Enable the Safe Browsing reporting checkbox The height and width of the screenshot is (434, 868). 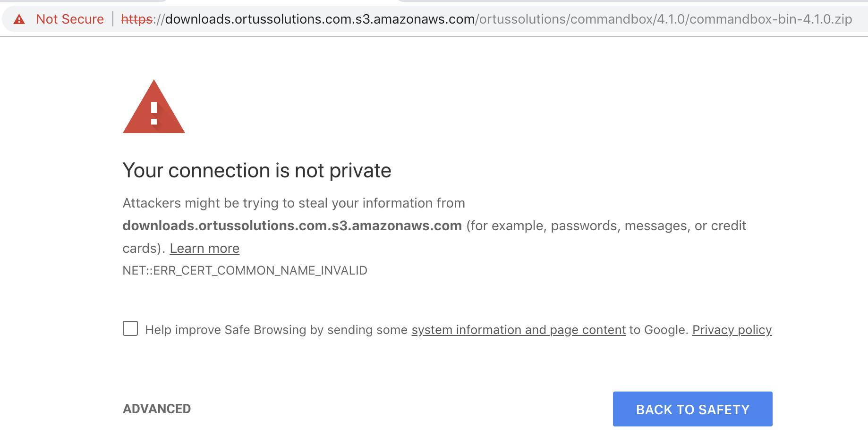click(130, 328)
